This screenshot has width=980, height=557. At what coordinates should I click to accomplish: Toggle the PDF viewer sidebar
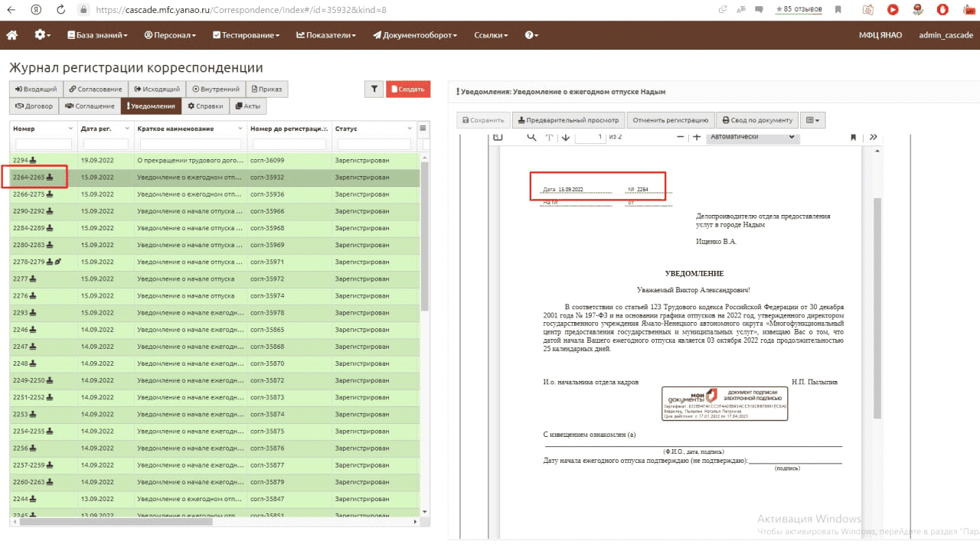tap(498, 137)
